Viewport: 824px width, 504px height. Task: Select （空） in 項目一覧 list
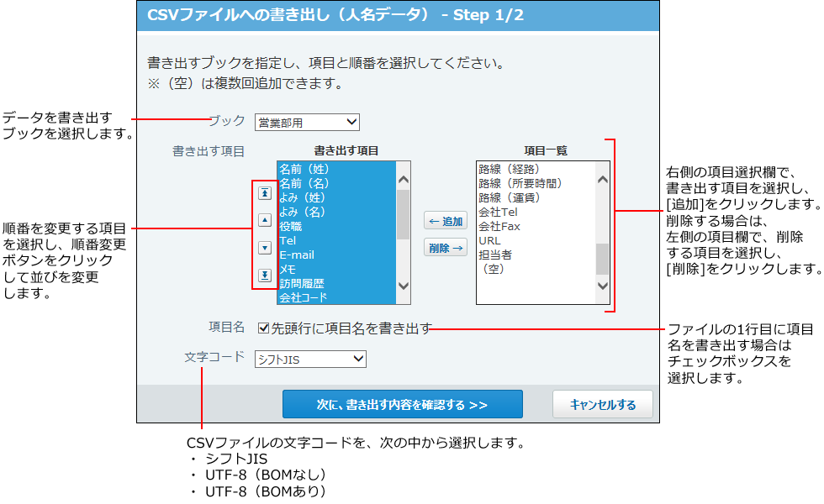pos(536,269)
